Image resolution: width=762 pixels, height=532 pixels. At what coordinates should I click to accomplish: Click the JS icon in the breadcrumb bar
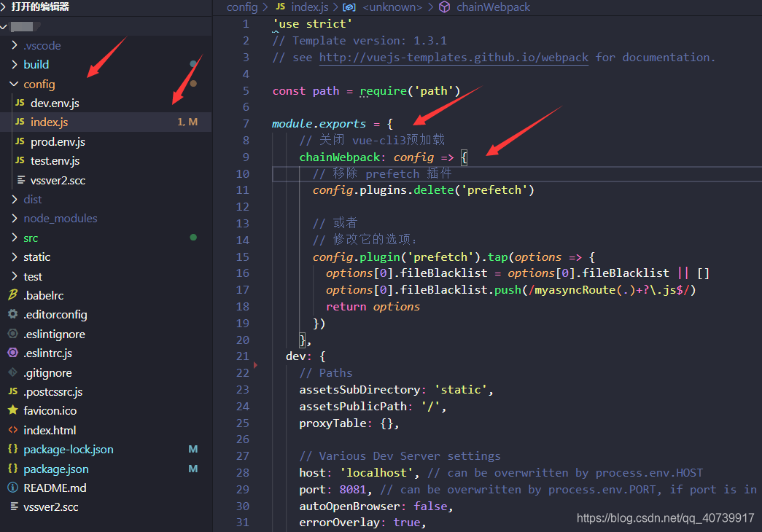[281, 7]
